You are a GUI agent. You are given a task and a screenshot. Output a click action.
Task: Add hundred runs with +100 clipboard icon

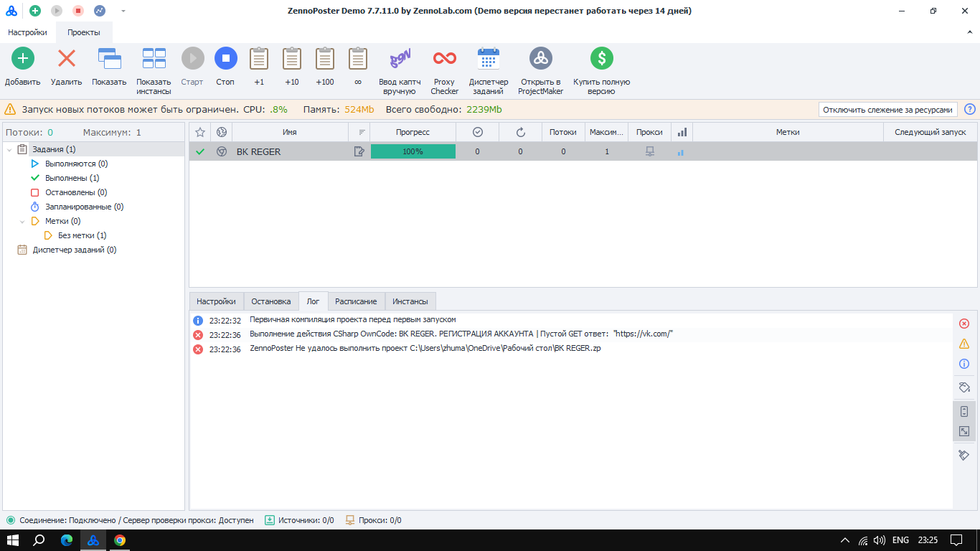[325, 58]
